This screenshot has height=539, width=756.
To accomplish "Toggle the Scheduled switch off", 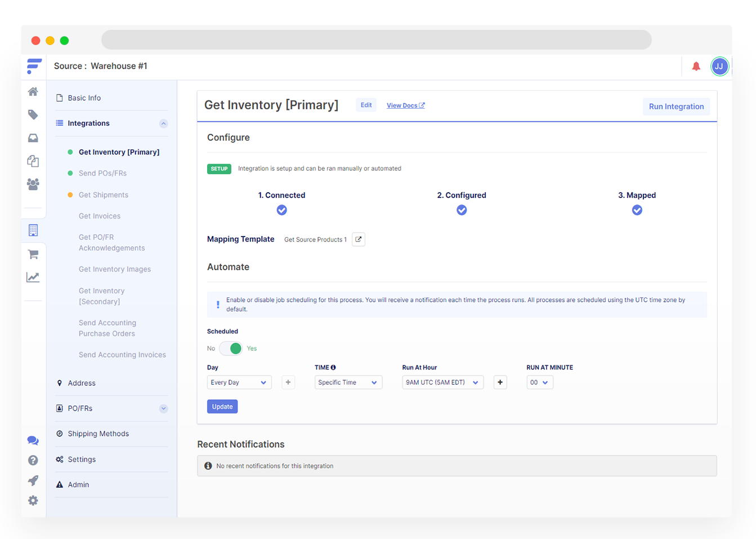I will [x=230, y=349].
